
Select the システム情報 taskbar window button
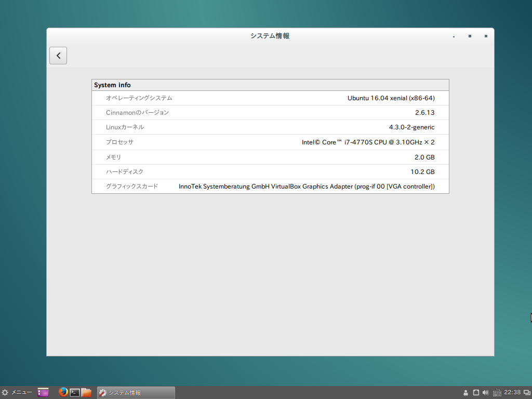136,393
